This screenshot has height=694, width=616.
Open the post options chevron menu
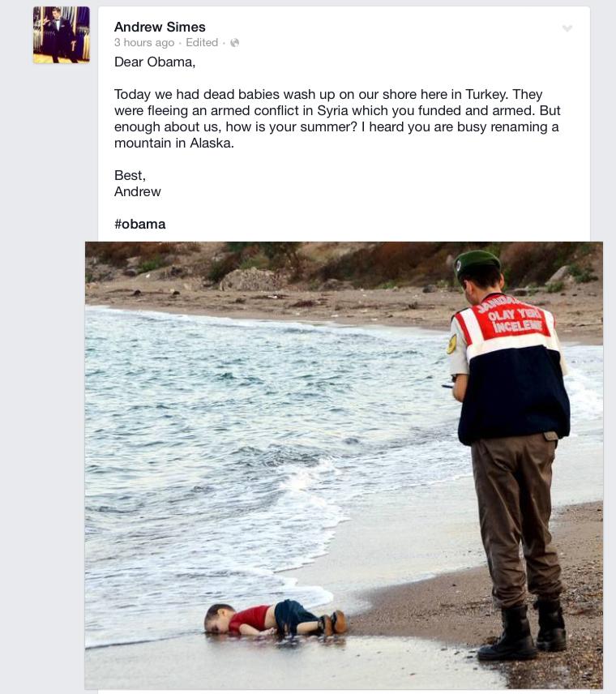(567, 28)
